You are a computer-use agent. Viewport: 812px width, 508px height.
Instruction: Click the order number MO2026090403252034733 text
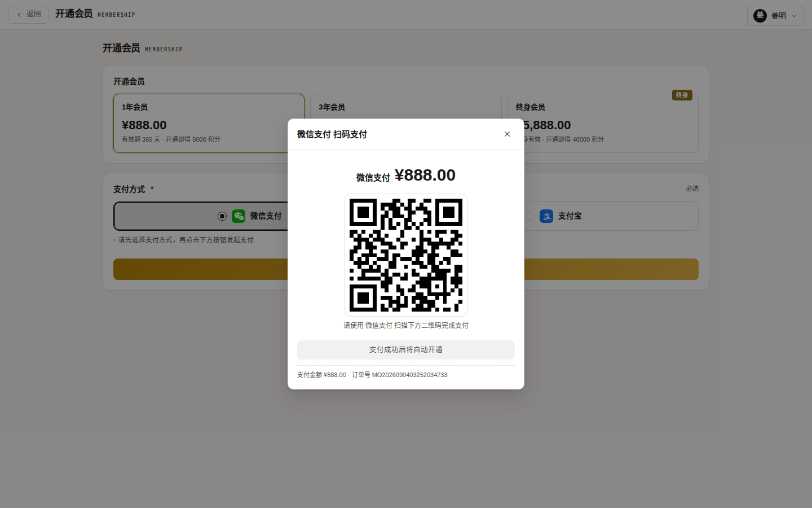pyautogui.click(x=410, y=375)
